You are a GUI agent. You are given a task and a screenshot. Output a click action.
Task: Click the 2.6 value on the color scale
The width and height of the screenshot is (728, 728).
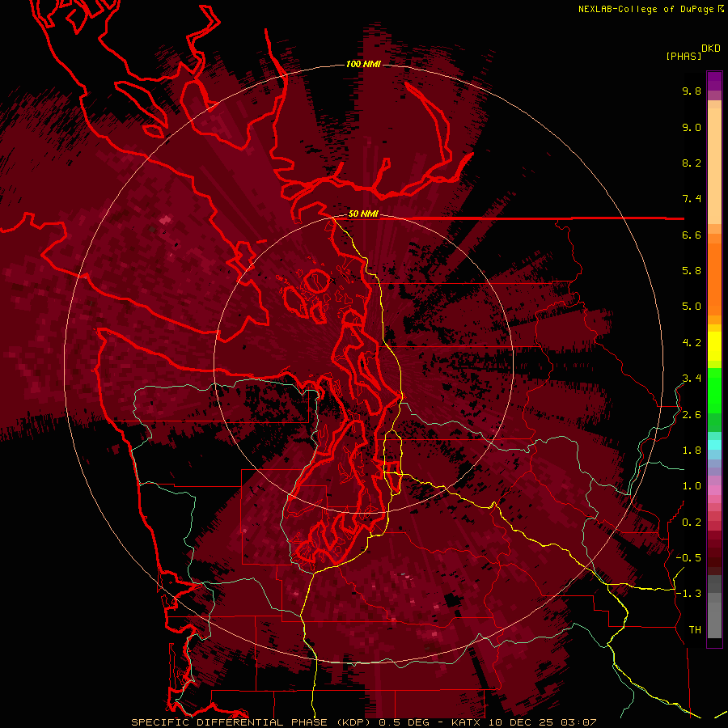tap(692, 415)
